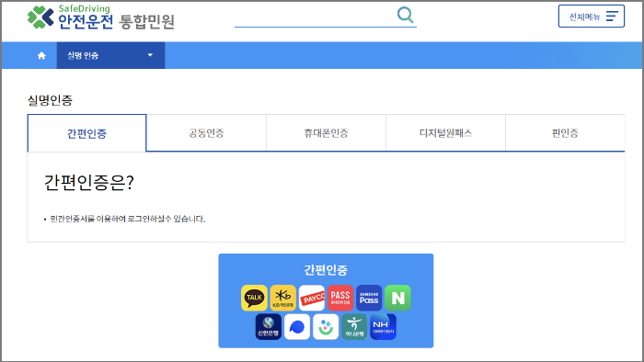Image resolution: width=644 pixels, height=362 pixels.
Task: Click the 간편인증 blue panel title
Action: pyautogui.click(x=326, y=270)
